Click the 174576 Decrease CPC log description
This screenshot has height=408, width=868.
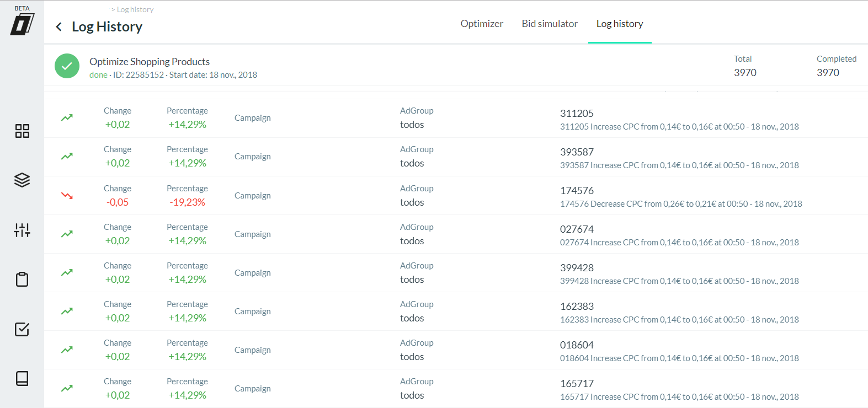coord(681,204)
